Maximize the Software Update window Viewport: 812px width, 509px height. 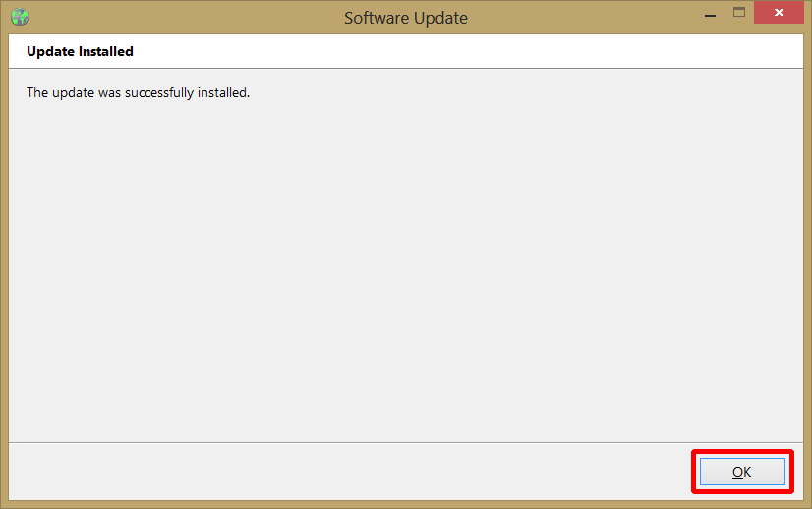739,14
